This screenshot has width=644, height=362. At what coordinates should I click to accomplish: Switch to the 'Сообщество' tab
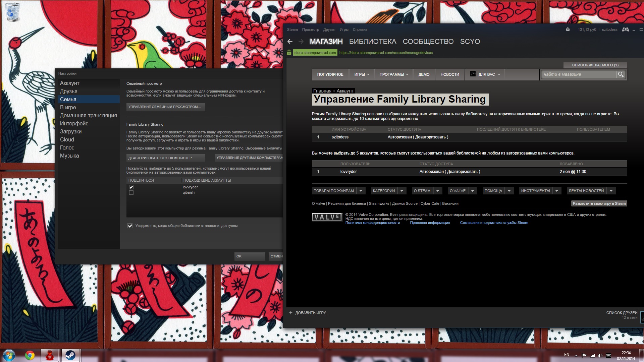click(x=428, y=42)
